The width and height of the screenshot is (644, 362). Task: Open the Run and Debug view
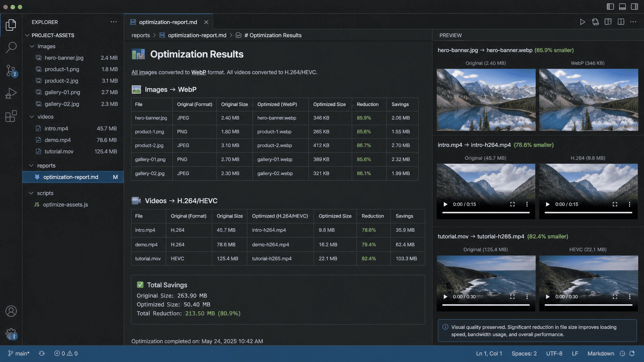point(11,93)
